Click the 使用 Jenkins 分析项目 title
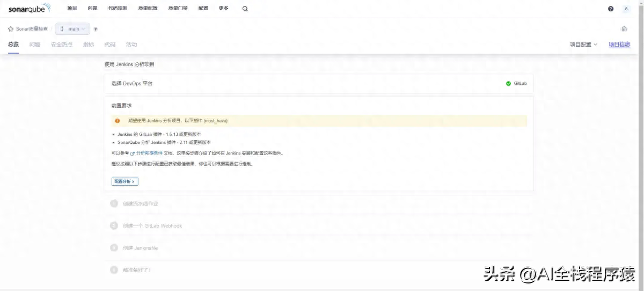Viewport: 644px width, 291px height. (x=129, y=64)
